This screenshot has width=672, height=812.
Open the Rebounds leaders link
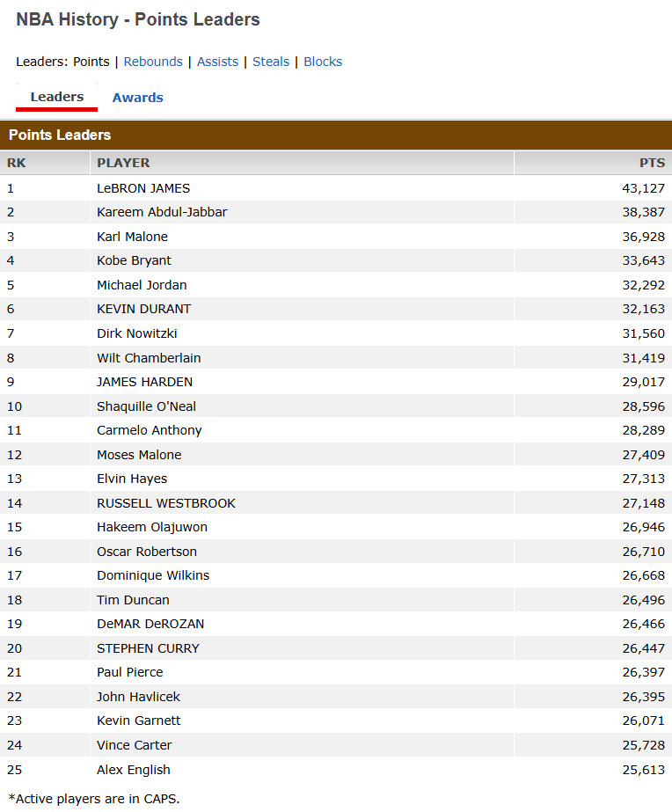click(153, 62)
